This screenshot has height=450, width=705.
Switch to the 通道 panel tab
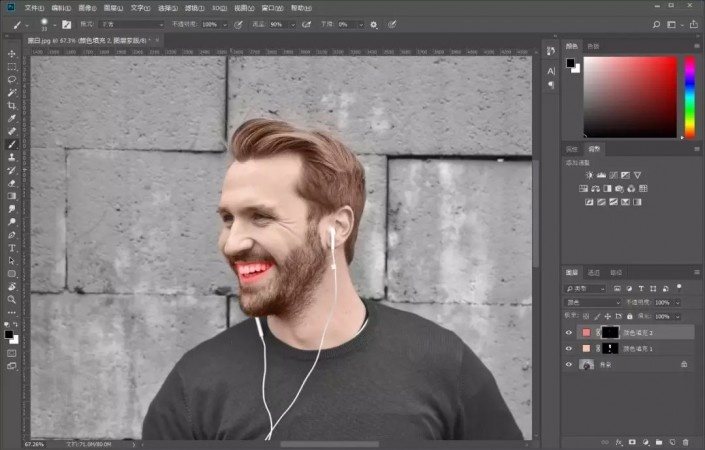coord(593,272)
